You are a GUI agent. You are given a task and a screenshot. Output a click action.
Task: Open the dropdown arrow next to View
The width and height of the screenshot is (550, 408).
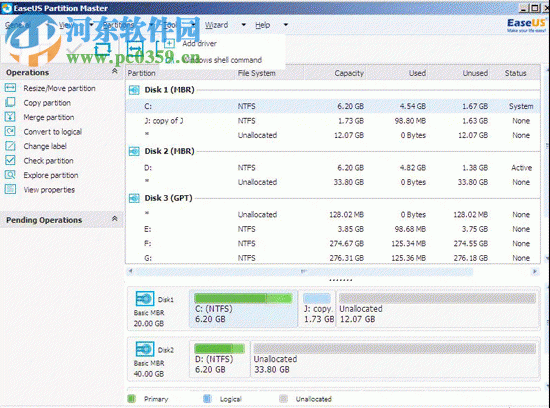pos(92,25)
